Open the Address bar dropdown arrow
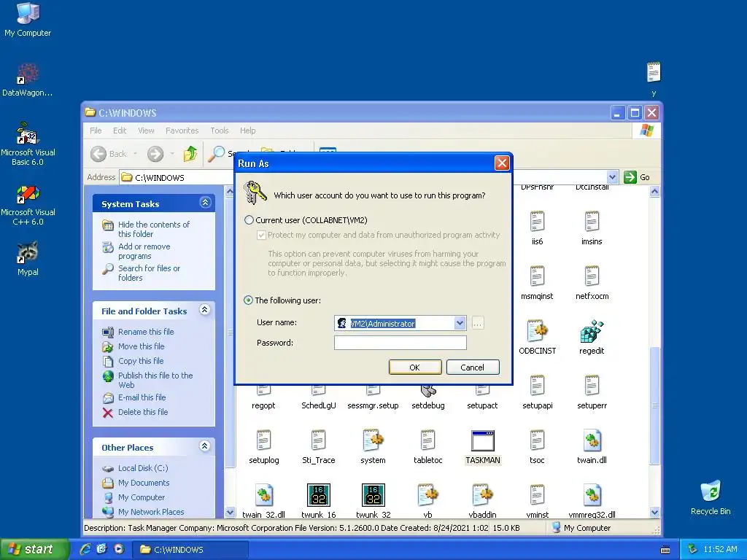 click(612, 177)
